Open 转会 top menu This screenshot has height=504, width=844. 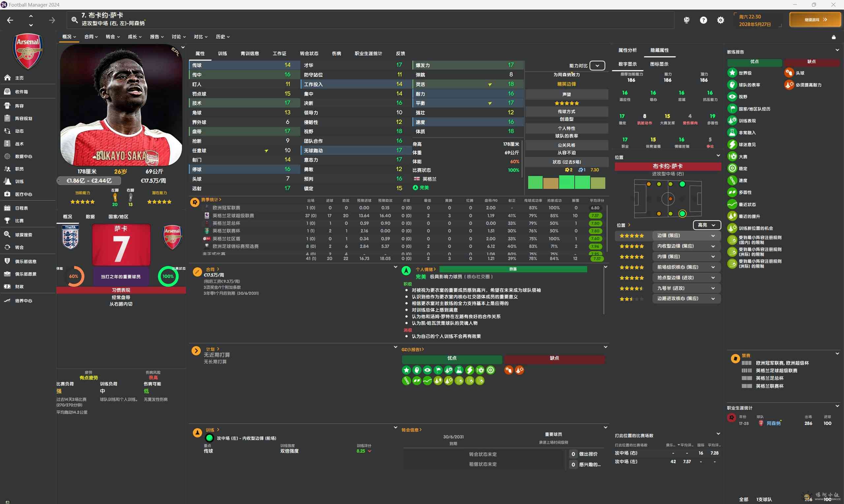pos(112,37)
